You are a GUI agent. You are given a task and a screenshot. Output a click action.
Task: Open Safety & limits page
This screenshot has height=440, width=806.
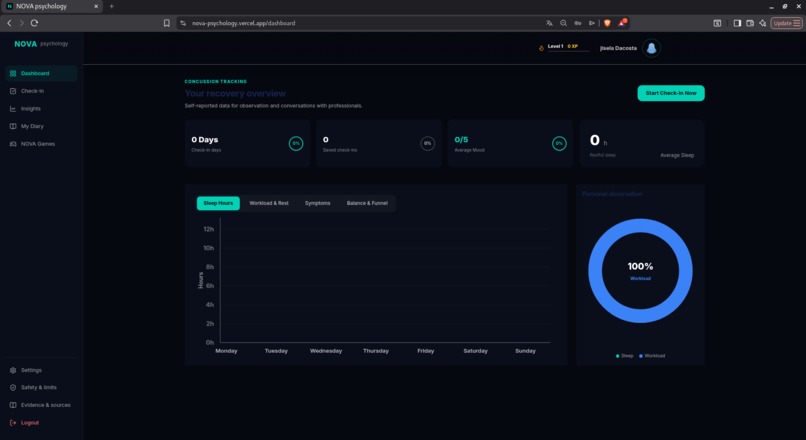[x=41, y=388]
